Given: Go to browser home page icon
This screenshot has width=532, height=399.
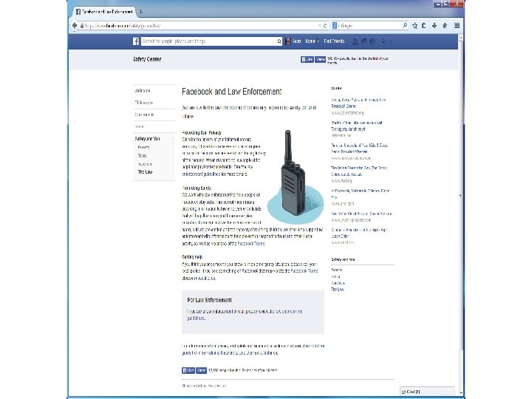Looking at the screenshot, I should coord(445,25).
